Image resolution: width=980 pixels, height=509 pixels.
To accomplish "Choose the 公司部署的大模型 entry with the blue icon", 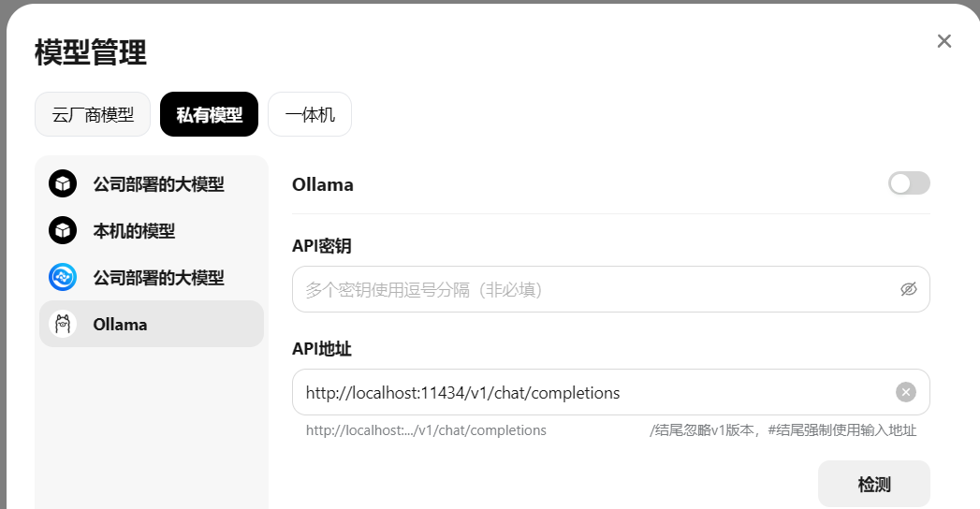I will coord(152,277).
